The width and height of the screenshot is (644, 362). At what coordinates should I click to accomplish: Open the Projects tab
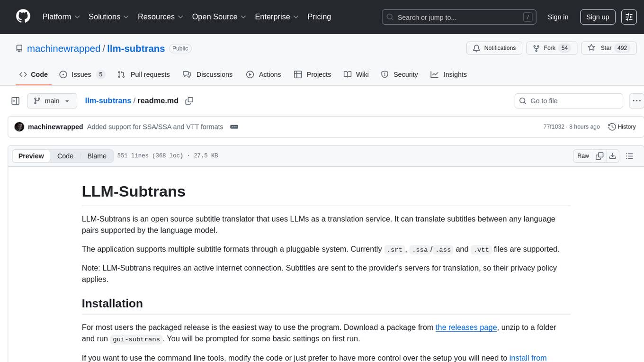point(313,74)
